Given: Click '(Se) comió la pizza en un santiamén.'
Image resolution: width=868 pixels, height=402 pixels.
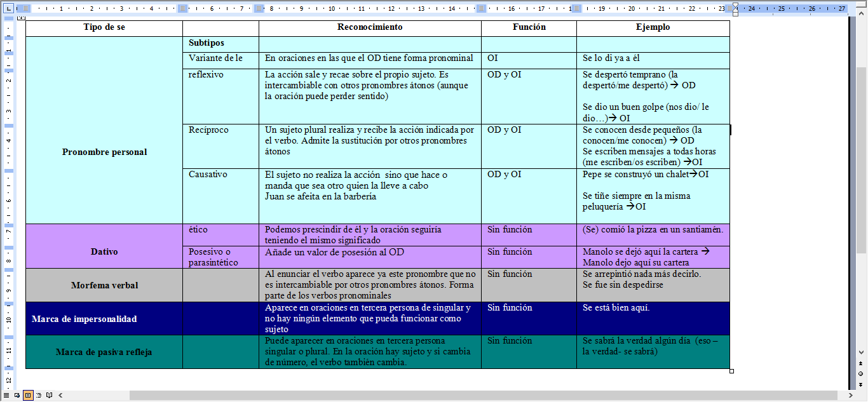Looking at the screenshot, I should click(x=653, y=229).
